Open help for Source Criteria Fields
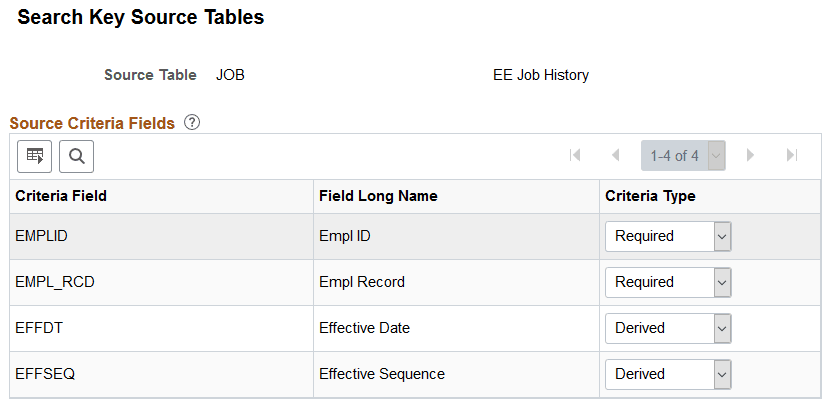The image size is (828, 405). (x=192, y=123)
